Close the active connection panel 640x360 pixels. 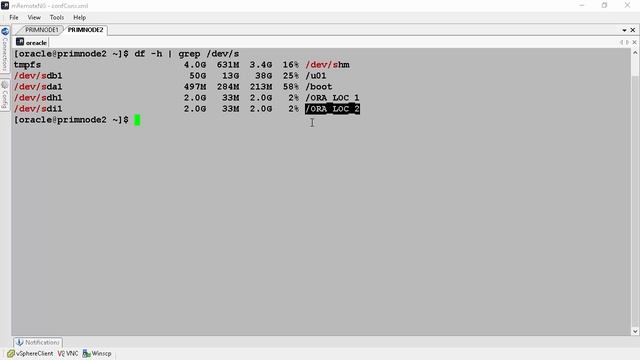pyautogui.click(x=633, y=30)
